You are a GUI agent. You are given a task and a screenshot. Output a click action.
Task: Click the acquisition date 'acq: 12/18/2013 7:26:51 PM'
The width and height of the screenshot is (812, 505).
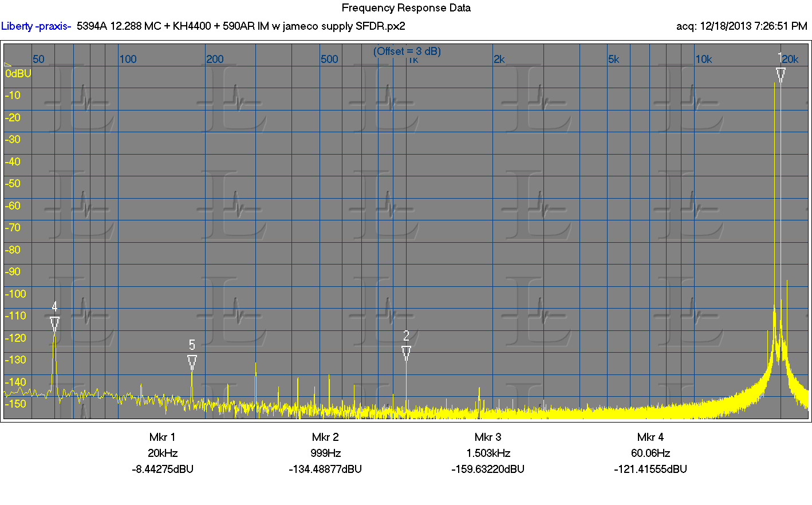coord(742,26)
